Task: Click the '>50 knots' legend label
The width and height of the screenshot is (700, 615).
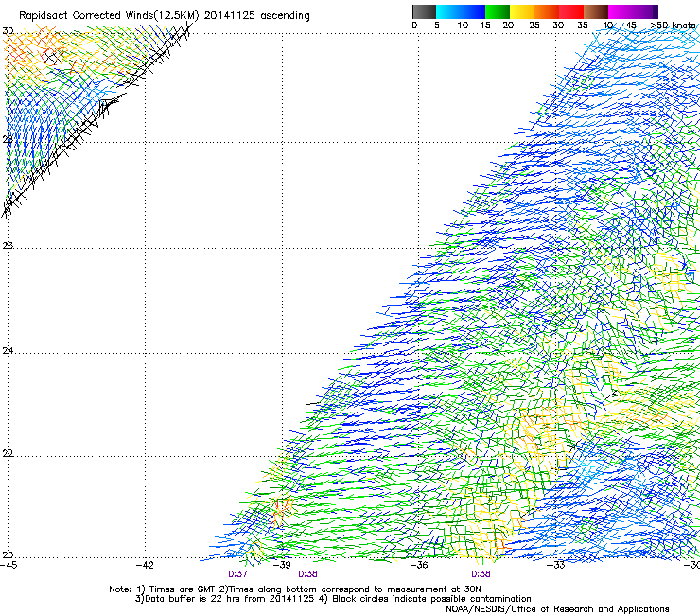Action: pos(673,26)
